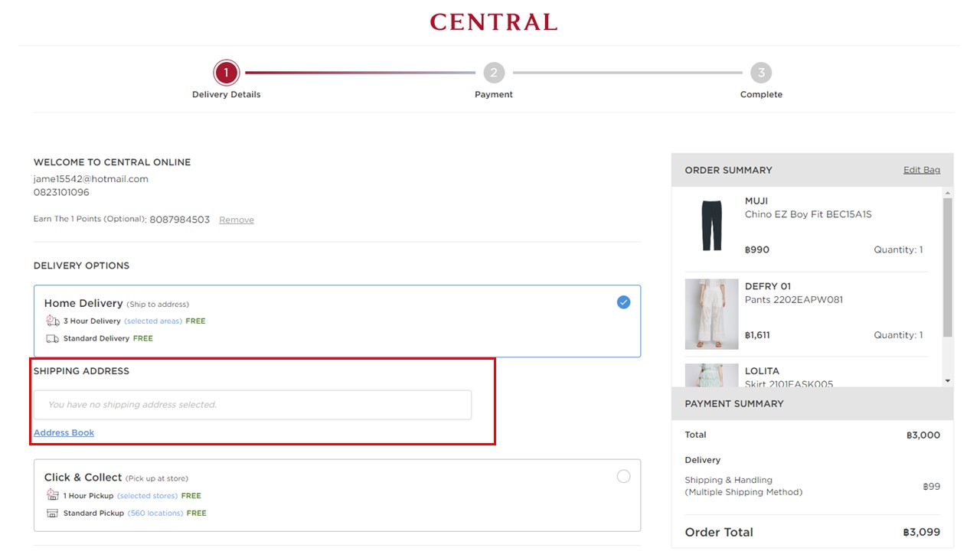Click Edit Bag in order summary
This screenshot has width=980, height=551.
[922, 170]
